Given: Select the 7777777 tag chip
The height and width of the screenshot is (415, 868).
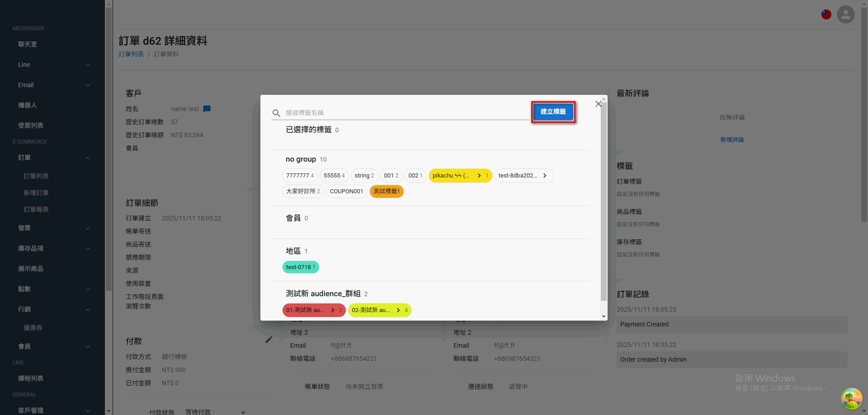Looking at the screenshot, I should (300, 176).
